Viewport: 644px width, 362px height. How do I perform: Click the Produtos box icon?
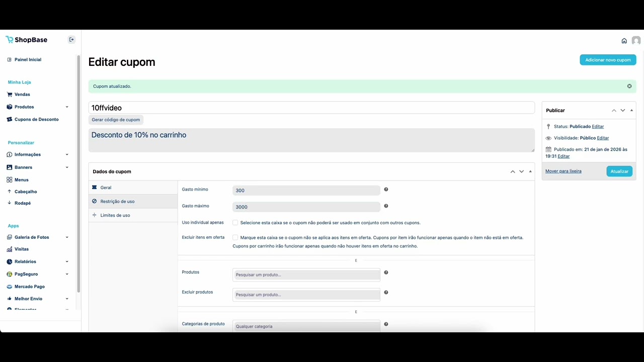point(10,107)
